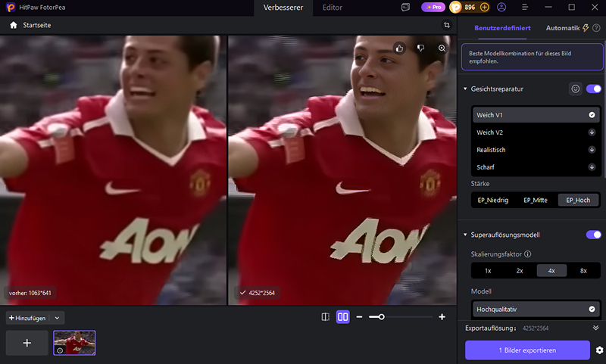
Task: Select the Weich V1 face model
Action: click(536, 115)
